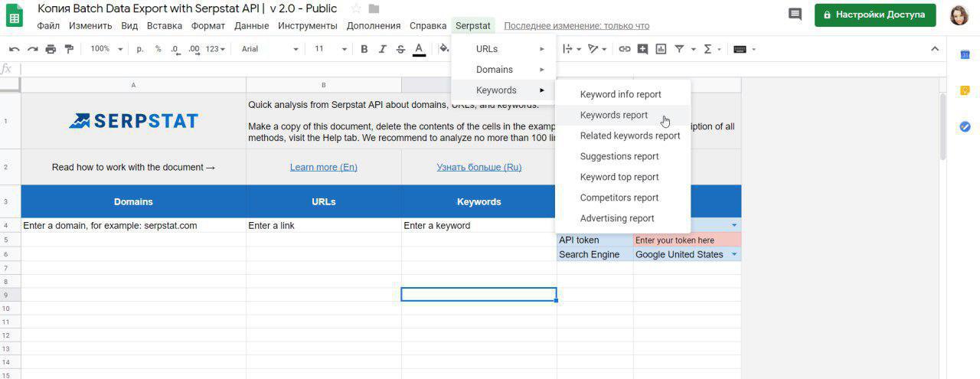Open Google Keep in side panel
This screenshot has width=980, height=379.
pos(965,90)
